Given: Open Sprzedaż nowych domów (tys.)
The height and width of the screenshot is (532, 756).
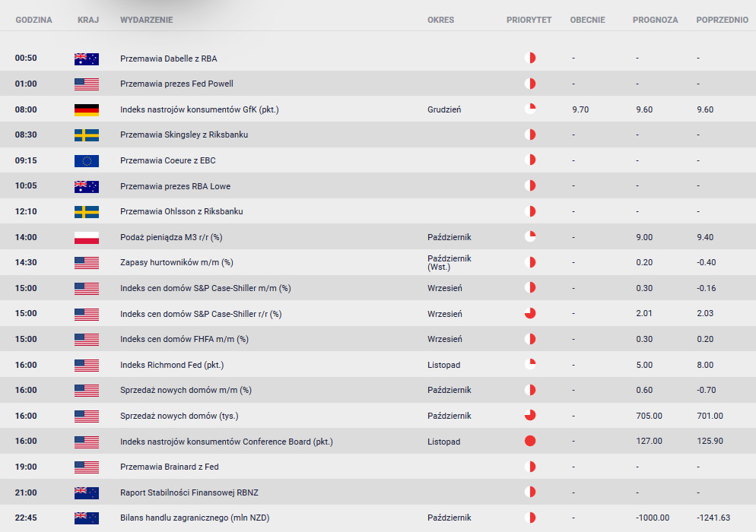Looking at the screenshot, I should (x=179, y=416).
